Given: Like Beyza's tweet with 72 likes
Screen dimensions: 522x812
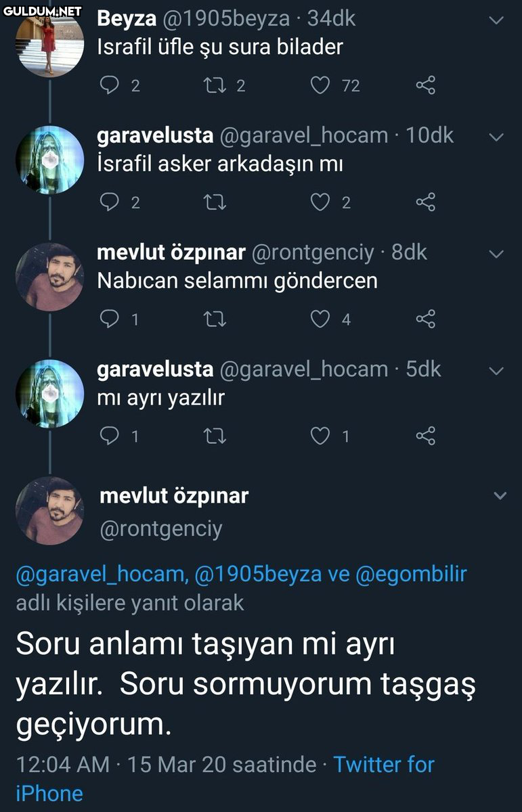Looking at the screenshot, I should click(320, 85).
